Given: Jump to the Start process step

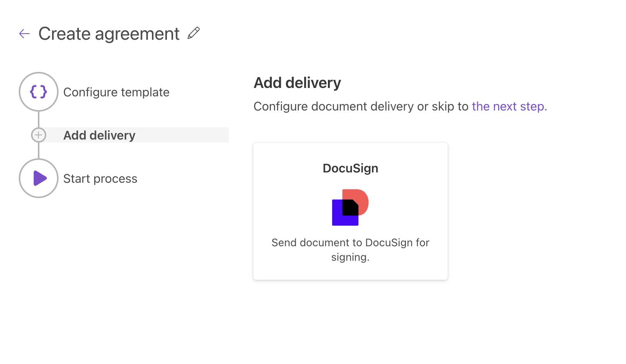Looking at the screenshot, I should pos(100,178).
